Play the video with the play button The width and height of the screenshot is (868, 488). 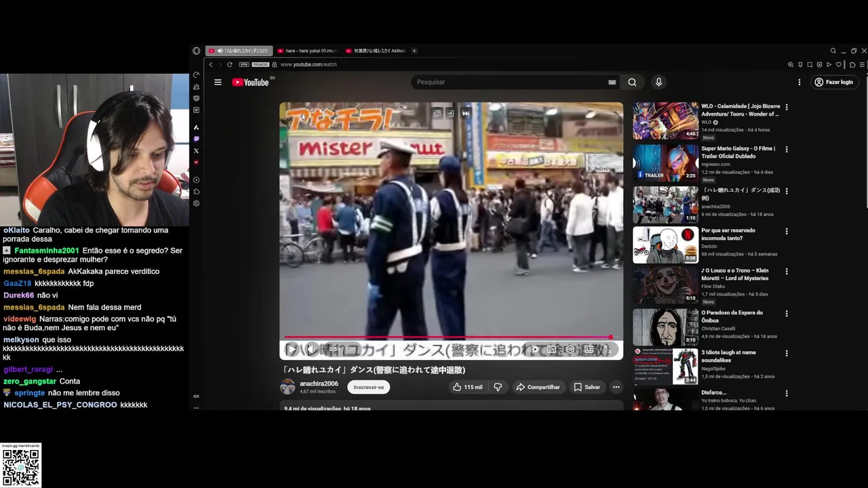point(292,350)
